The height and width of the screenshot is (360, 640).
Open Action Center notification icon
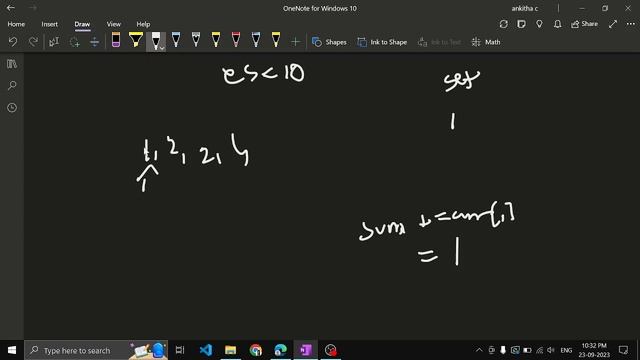pos(623,350)
